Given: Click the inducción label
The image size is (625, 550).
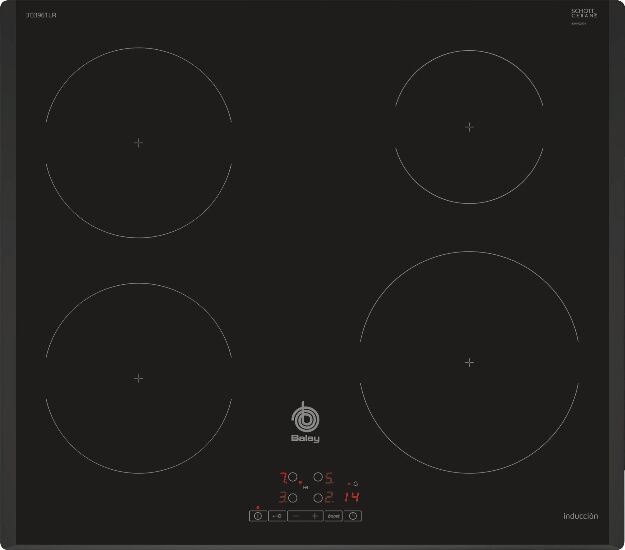Looking at the screenshot, I should [580, 516].
